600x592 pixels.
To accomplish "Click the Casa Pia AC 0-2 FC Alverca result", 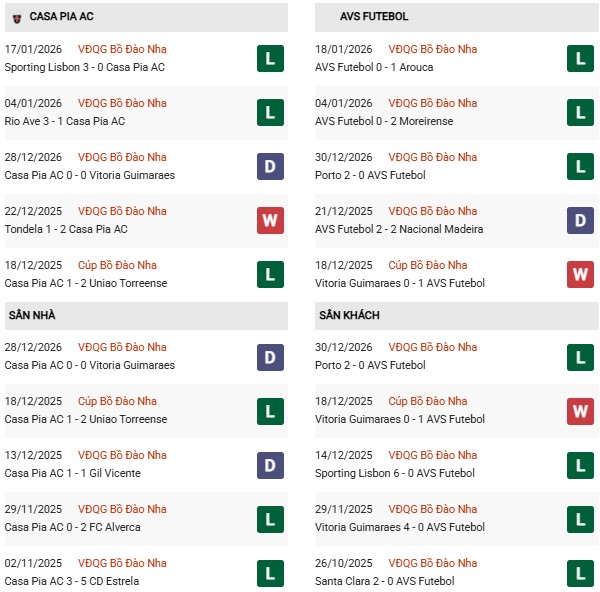I will tap(72, 527).
